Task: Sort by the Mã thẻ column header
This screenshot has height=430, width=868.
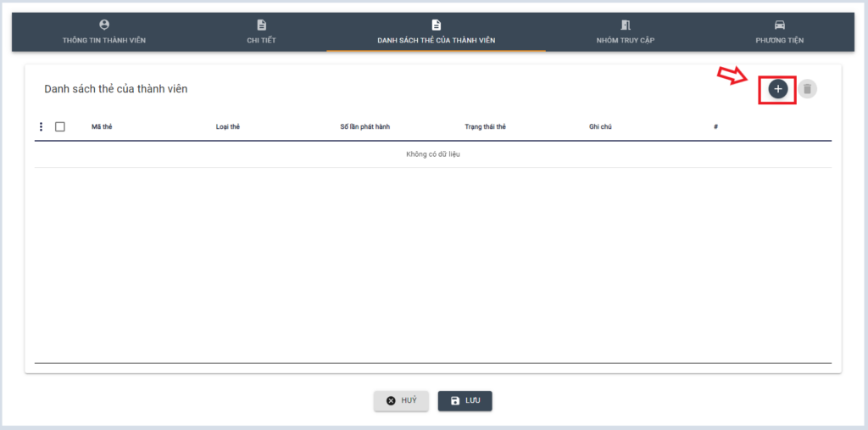Action: [x=102, y=127]
